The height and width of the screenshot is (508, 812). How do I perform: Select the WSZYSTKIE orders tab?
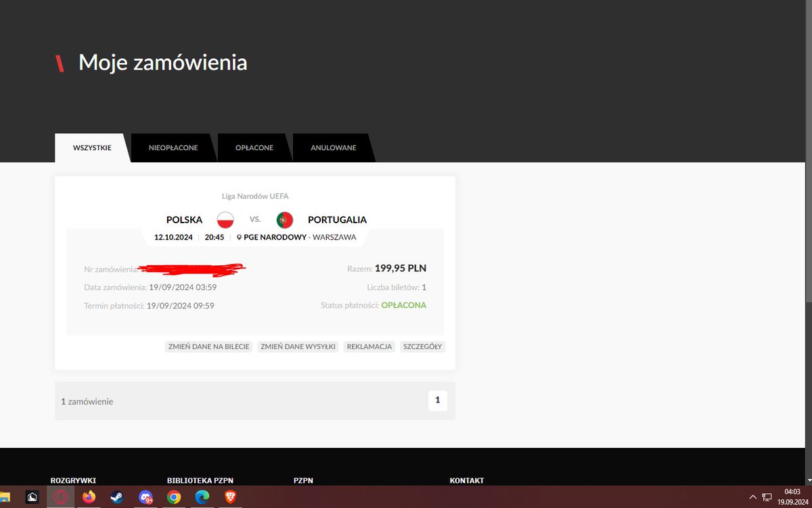point(92,147)
